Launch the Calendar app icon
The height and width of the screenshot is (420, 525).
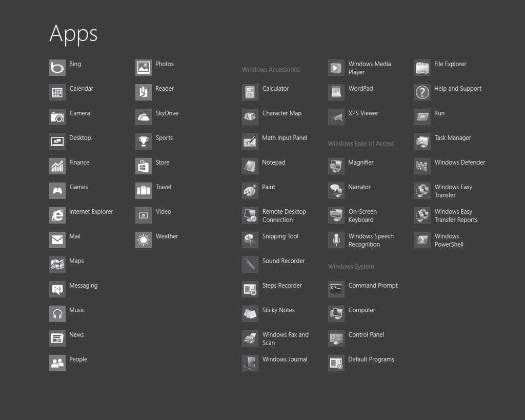[57, 92]
